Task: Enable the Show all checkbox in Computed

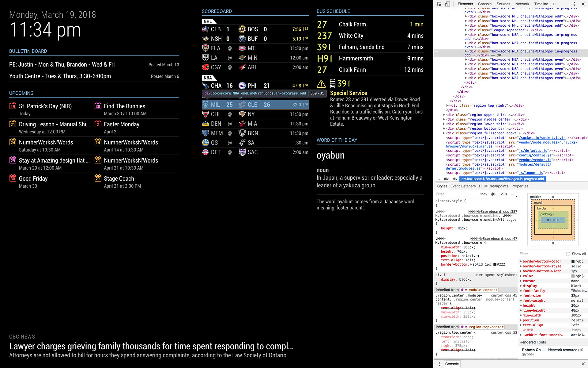Action: pos(568,254)
